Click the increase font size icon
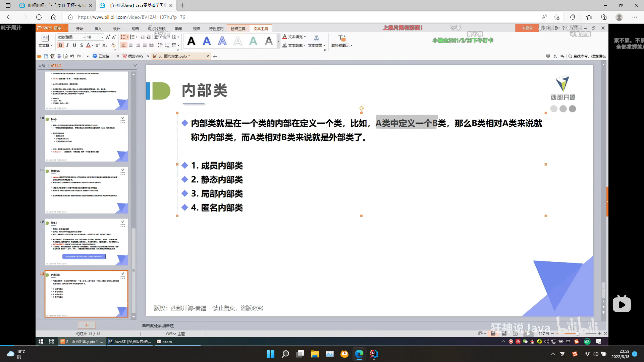Screen dimensions: 644x362 point(108,37)
